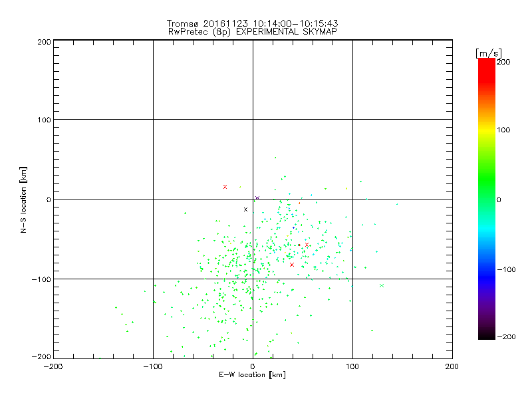Click the 'E-W location [km]' axis label

coord(252,375)
